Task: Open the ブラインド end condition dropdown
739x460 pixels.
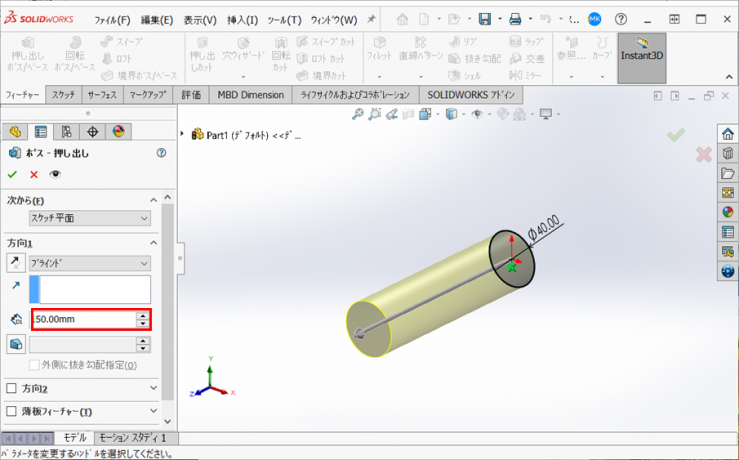Action: coord(90,262)
